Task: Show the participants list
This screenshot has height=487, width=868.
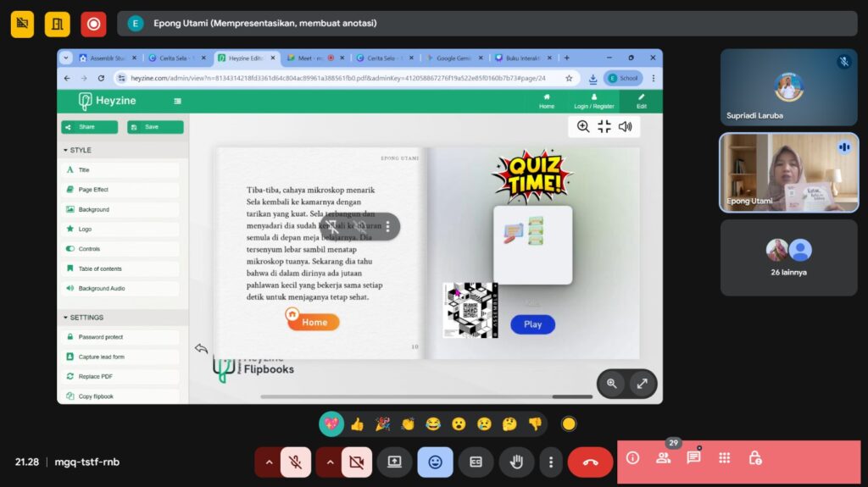Action: click(x=663, y=458)
